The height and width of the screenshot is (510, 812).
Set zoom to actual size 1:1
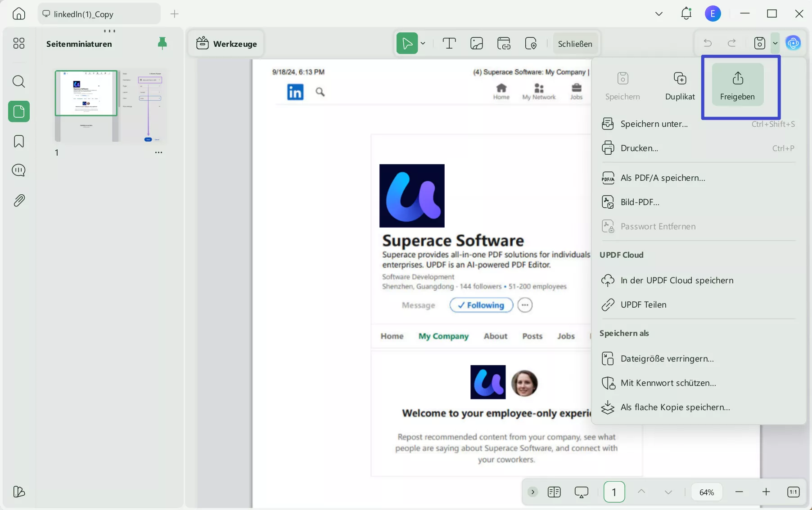tap(794, 492)
